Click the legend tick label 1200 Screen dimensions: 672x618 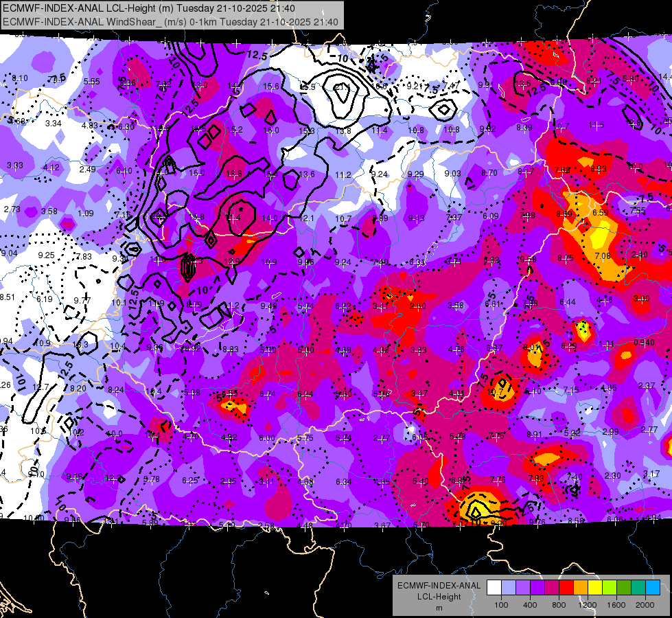(x=587, y=605)
